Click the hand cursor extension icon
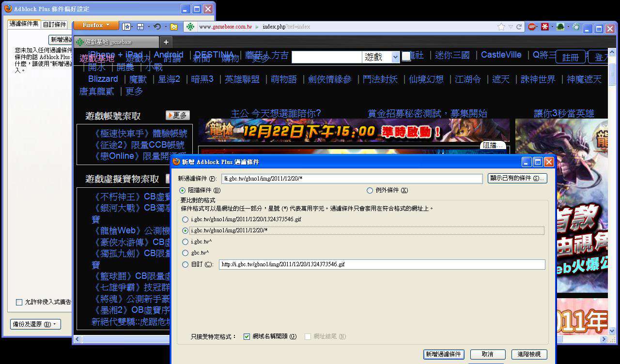This screenshot has height=364, width=620. pos(575,27)
